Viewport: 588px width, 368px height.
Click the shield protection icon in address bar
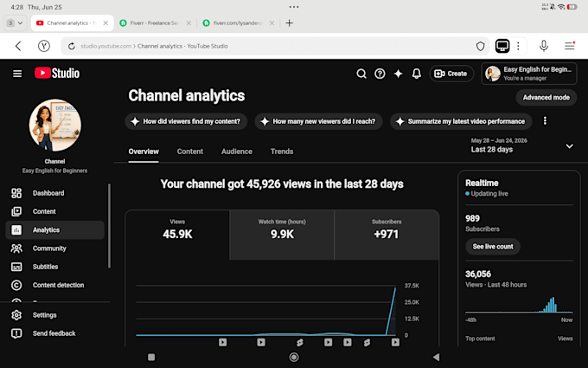pos(481,46)
